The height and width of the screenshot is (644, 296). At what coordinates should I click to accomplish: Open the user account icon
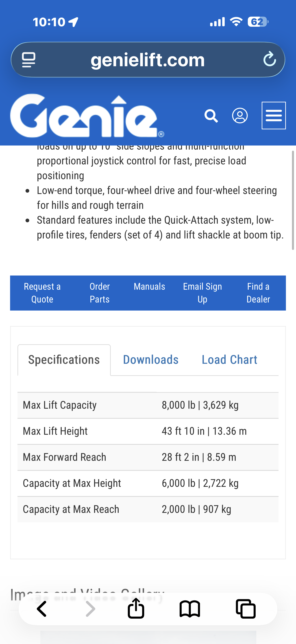click(x=240, y=116)
